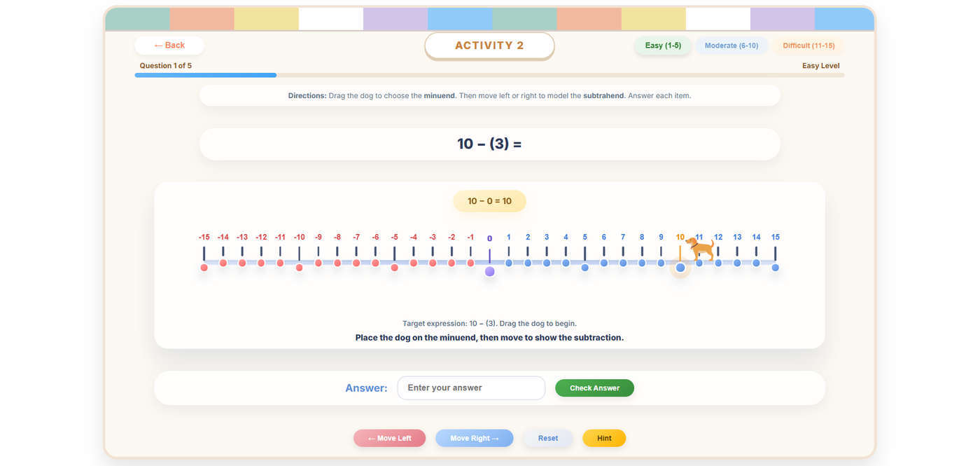Screen dimensions: 980x466
Task: Click the Enter your answer field
Action: click(471, 388)
